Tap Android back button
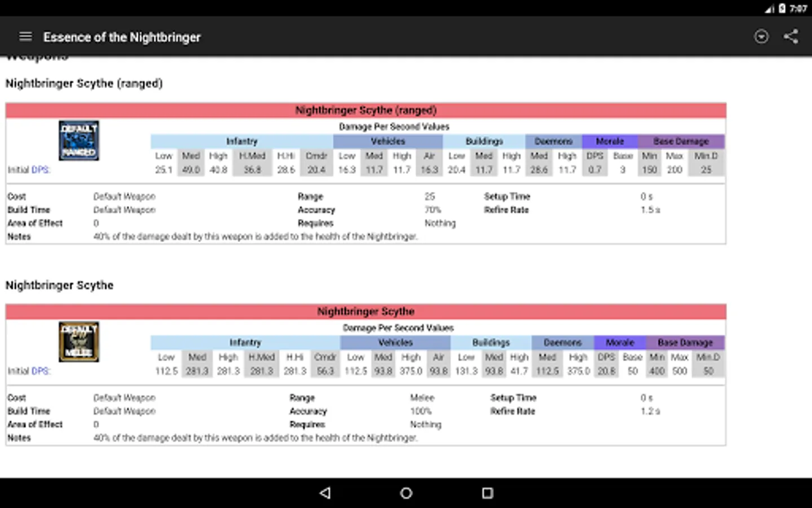The height and width of the screenshot is (508, 812). pyautogui.click(x=325, y=493)
